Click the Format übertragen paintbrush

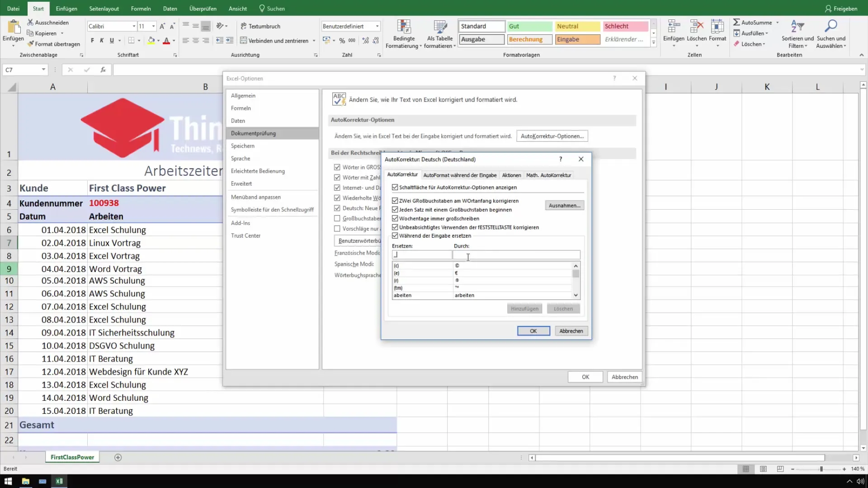pyautogui.click(x=31, y=44)
